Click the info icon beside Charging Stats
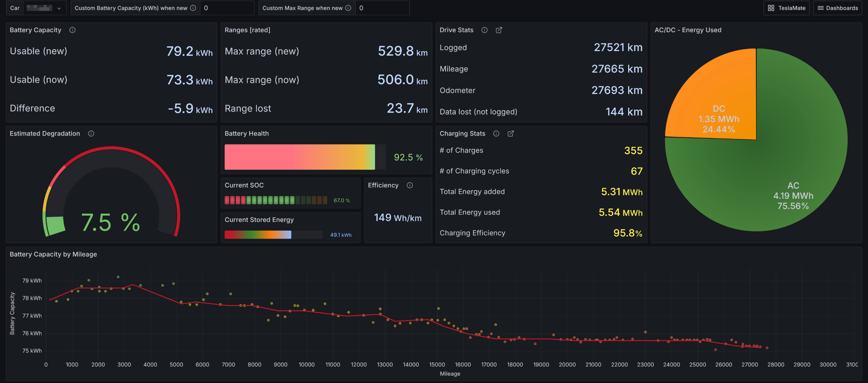 point(496,134)
